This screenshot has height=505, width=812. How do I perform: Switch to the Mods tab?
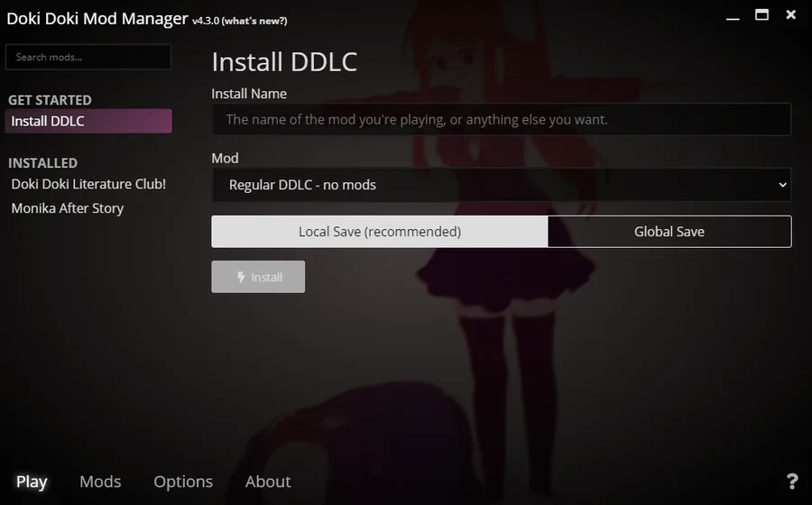click(100, 482)
